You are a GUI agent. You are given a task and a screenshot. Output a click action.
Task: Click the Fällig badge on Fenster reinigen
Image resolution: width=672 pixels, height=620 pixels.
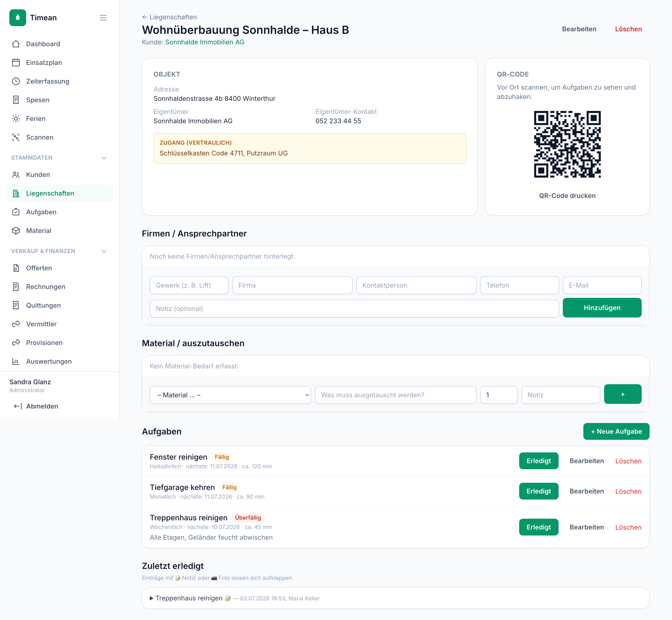click(222, 457)
